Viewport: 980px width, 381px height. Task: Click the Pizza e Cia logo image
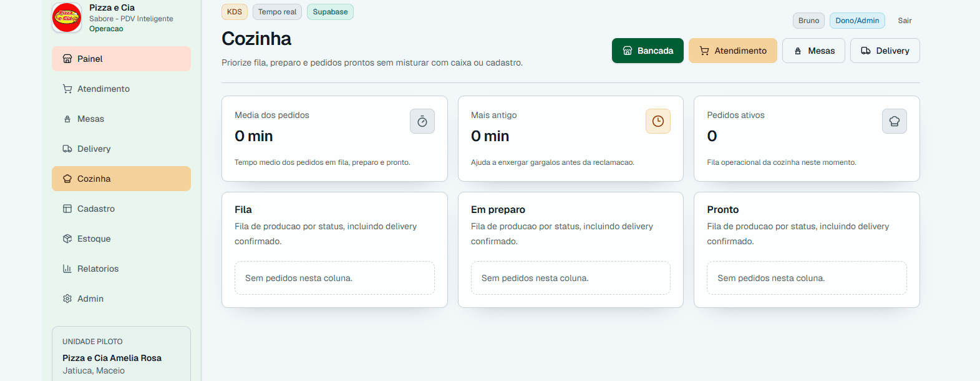(x=67, y=17)
